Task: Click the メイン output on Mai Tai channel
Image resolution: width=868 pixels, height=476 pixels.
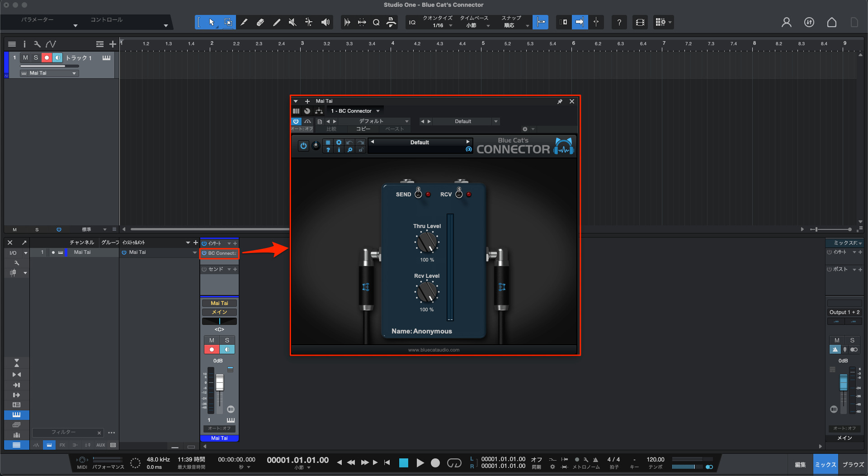Action: 219,312
